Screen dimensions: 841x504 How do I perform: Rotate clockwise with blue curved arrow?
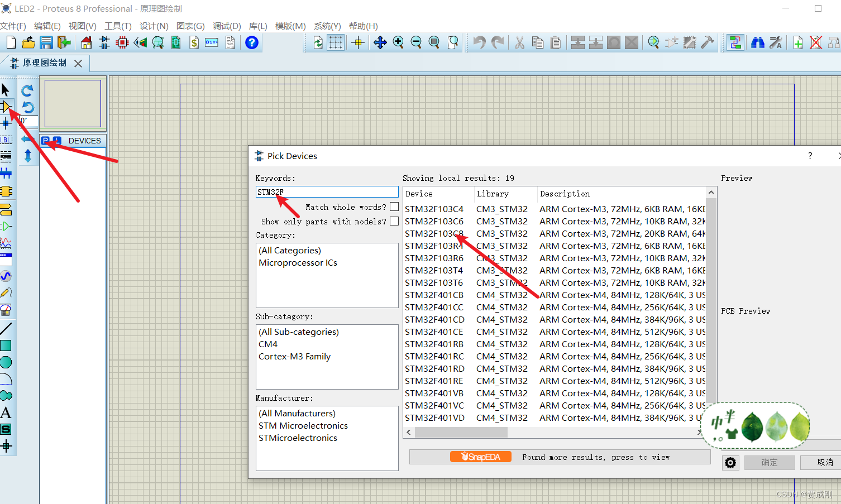pyautogui.click(x=27, y=90)
